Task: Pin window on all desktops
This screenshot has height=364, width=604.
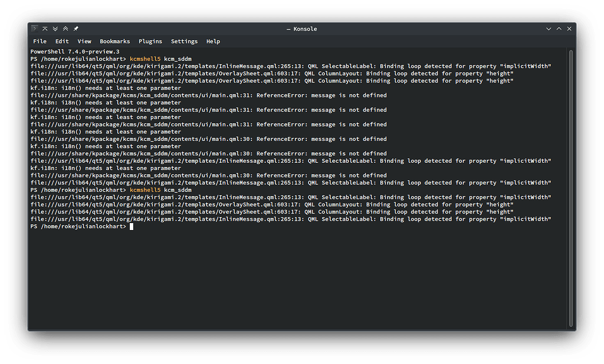Action: [x=76, y=29]
